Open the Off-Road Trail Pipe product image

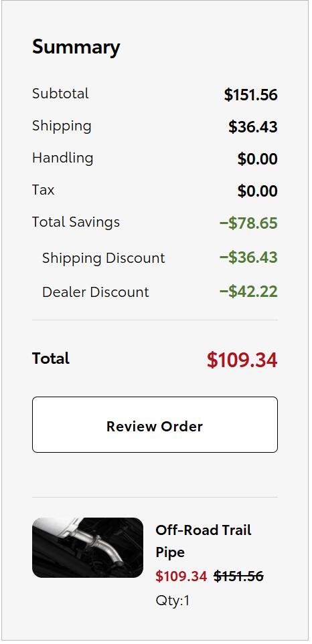pyautogui.click(x=88, y=548)
